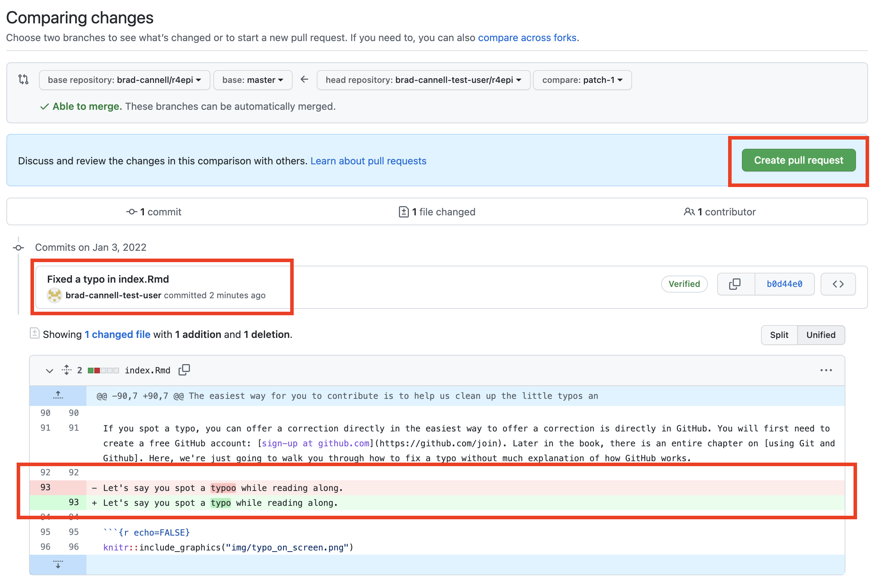The width and height of the screenshot is (873, 588).
Task: Open commit Fixed a typo in index.Rmd
Action: click(108, 279)
